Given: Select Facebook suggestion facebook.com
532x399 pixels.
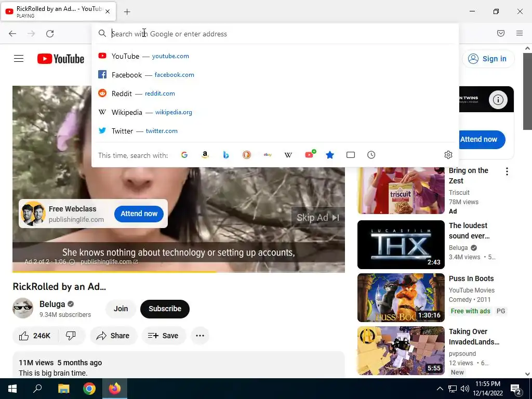Looking at the screenshot, I should tap(275, 75).
